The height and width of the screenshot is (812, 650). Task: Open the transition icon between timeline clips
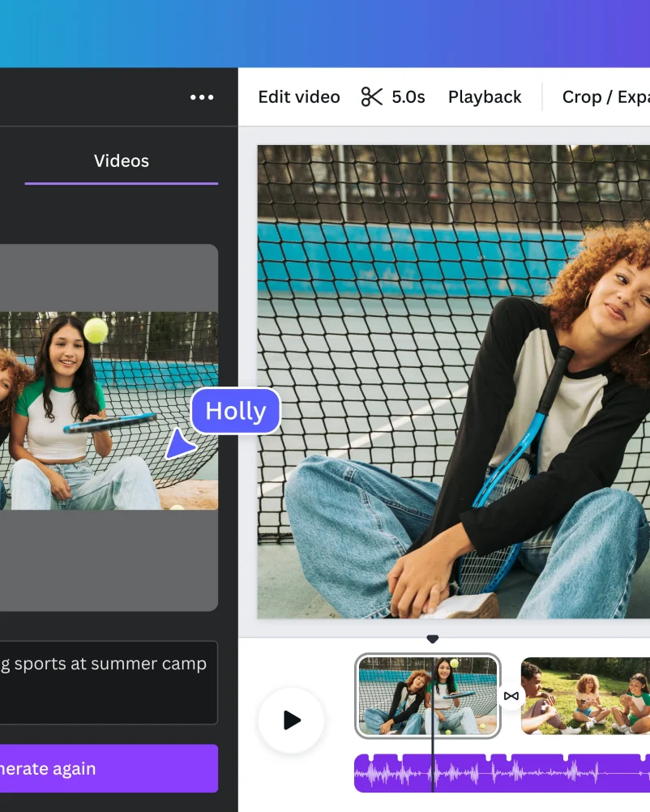point(511,696)
